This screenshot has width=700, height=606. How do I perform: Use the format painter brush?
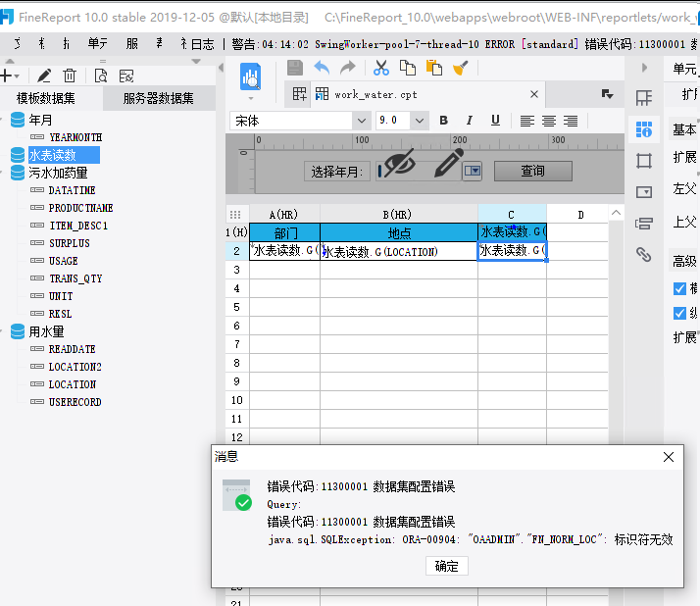point(460,68)
